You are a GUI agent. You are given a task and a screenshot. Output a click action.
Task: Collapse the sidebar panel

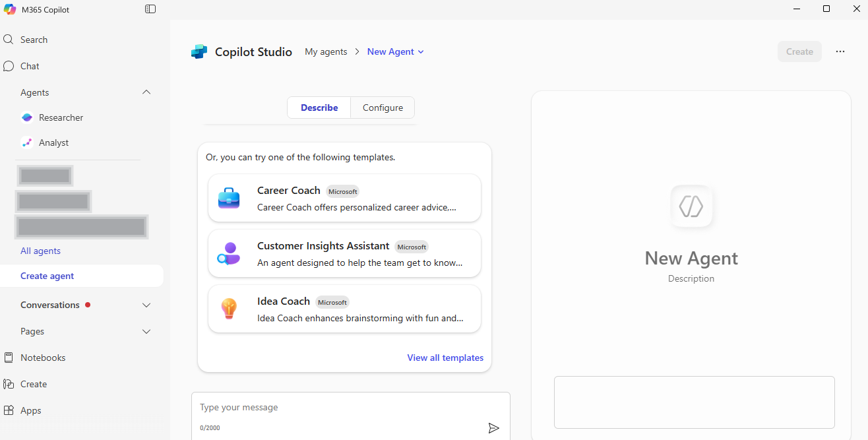click(x=150, y=9)
